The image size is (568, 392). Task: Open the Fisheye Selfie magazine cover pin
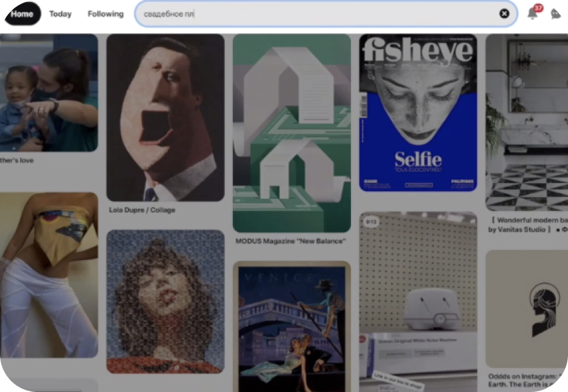pos(418,112)
